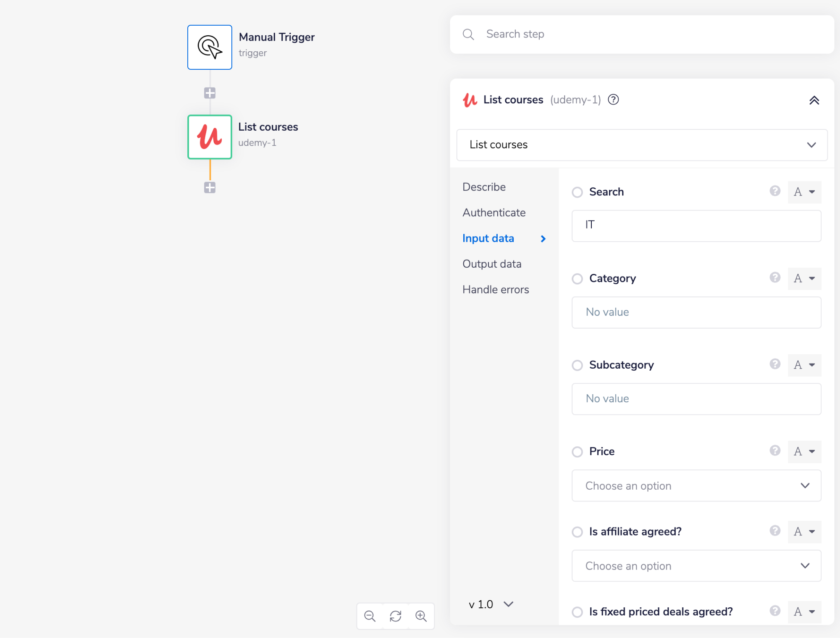Click the refresh canvas icon

pos(395,616)
